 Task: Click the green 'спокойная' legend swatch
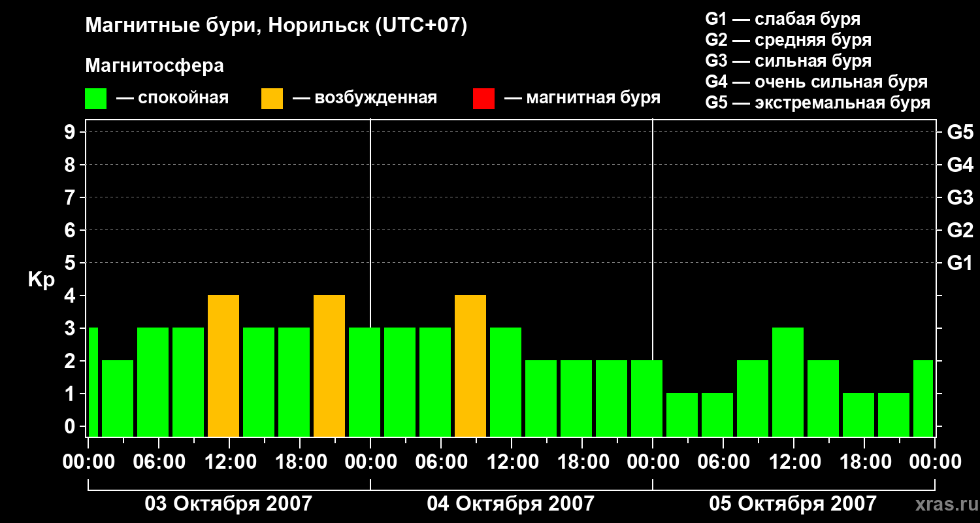[96, 99]
